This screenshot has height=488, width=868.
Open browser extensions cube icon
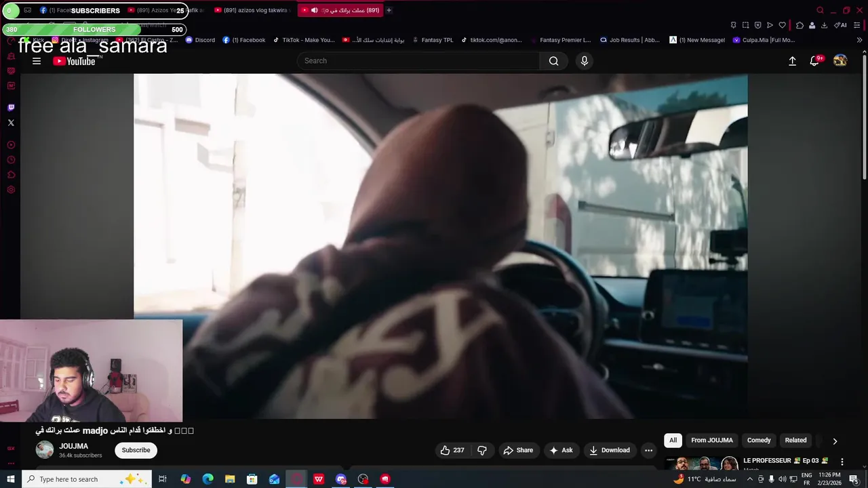(800, 25)
